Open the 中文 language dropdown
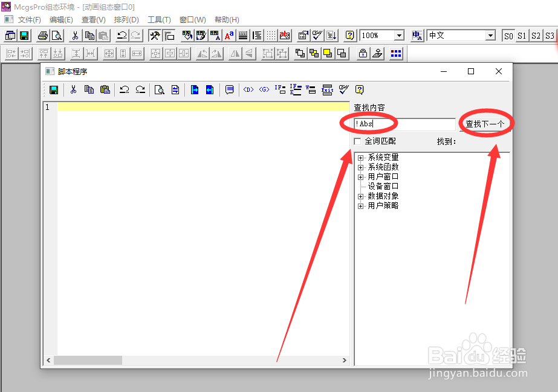 [x=491, y=36]
